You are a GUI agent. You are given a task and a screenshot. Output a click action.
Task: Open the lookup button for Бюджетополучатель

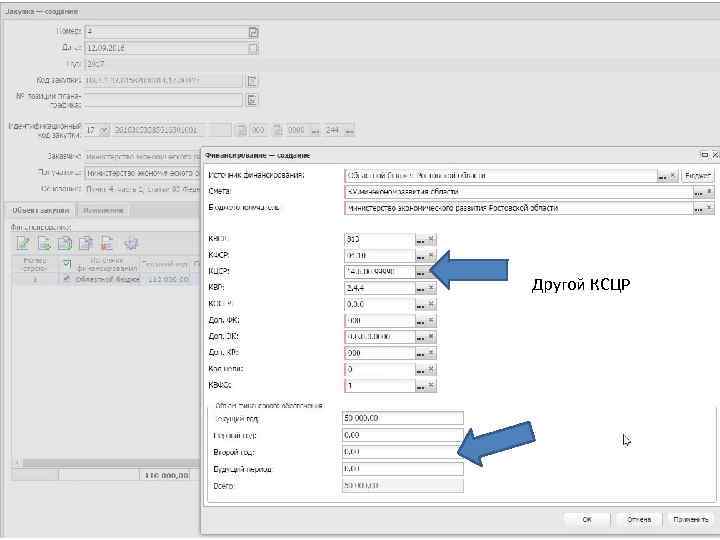[x=698, y=208]
